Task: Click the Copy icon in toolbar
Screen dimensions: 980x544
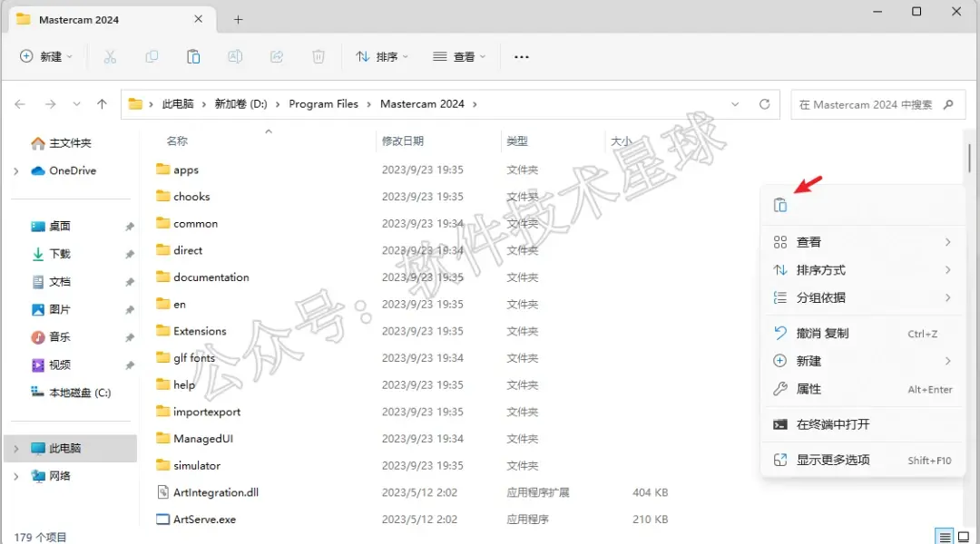Action: [x=152, y=57]
